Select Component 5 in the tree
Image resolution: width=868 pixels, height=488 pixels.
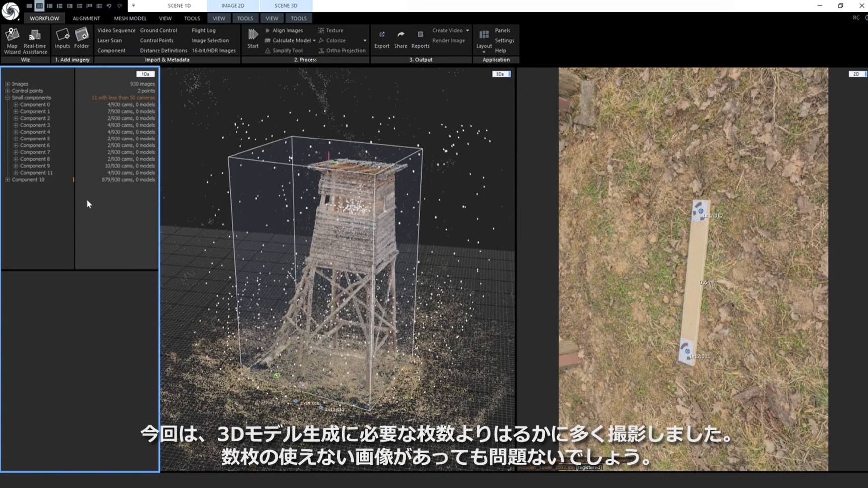(35, 139)
